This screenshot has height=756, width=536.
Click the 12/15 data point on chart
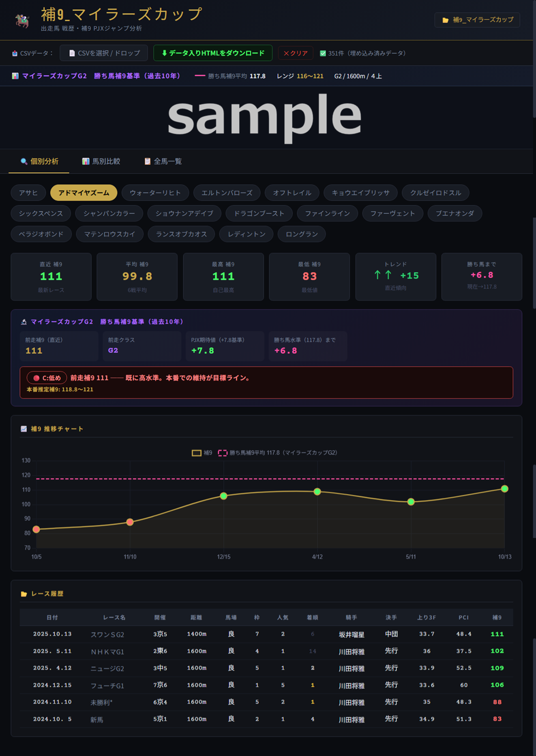tap(224, 496)
